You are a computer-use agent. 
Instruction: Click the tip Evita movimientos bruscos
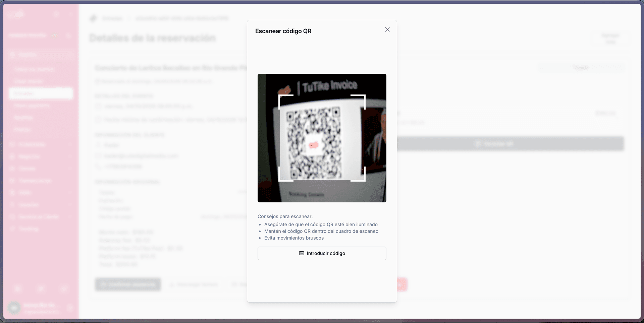pyautogui.click(x=294, y=238)
